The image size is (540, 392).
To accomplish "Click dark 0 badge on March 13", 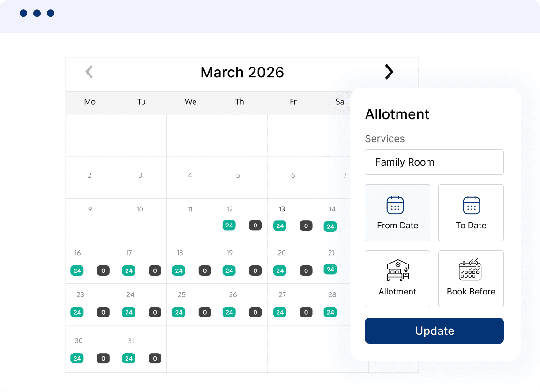I will (306, 226).
